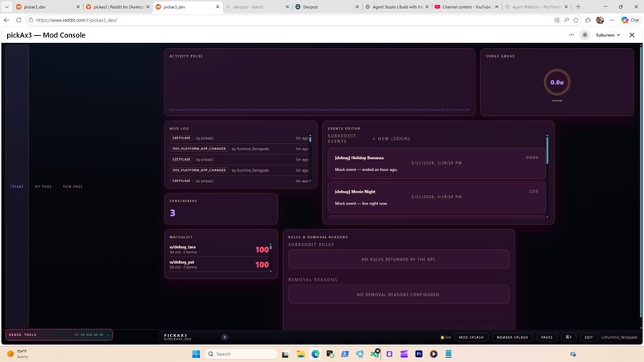Go back in browser history

point(6,20)
